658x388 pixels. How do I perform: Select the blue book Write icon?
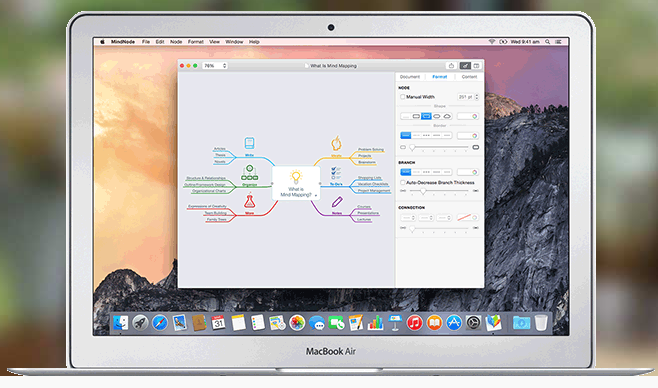(x=249, y=143)
